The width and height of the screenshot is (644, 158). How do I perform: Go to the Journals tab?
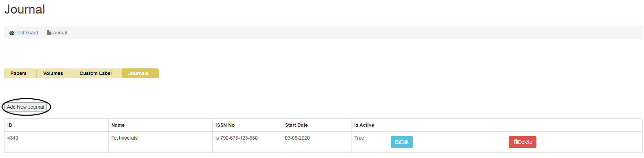pos(138,73)
